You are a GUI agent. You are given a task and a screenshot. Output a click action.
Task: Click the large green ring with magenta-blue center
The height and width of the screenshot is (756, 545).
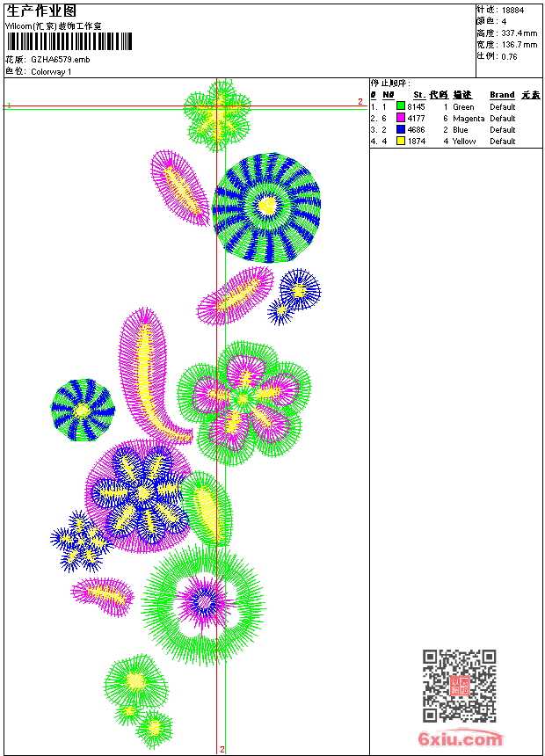203,605
